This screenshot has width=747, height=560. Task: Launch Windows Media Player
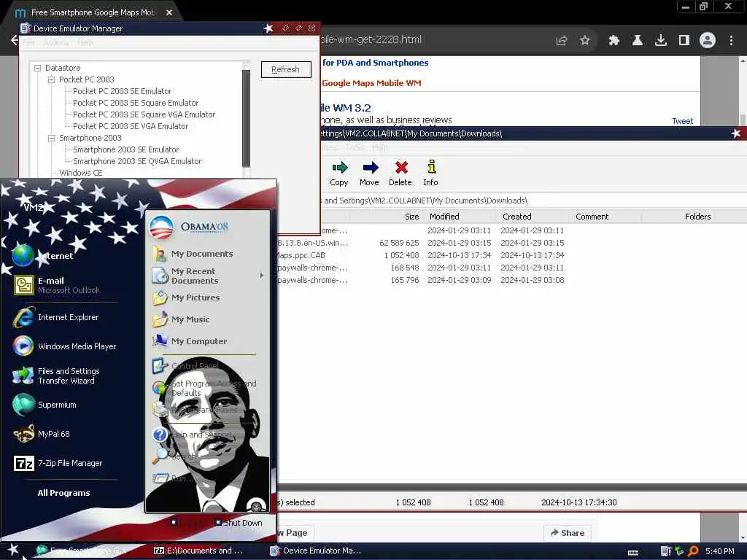coord(64,346)
